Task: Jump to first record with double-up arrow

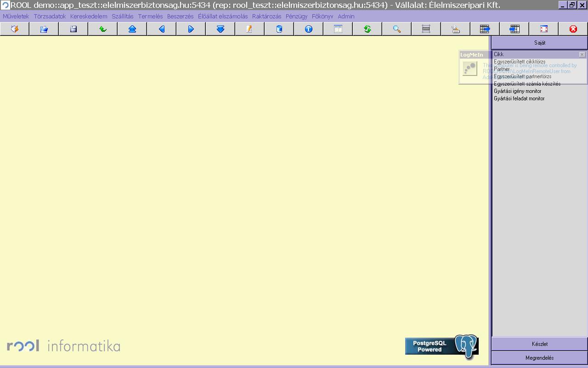Action: click(132, 29)
